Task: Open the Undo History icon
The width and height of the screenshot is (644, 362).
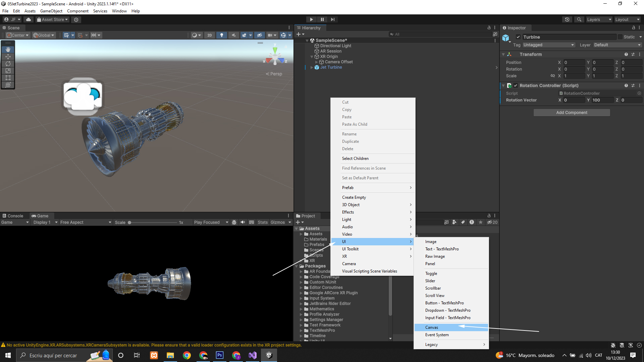Action: click(567, 19)
